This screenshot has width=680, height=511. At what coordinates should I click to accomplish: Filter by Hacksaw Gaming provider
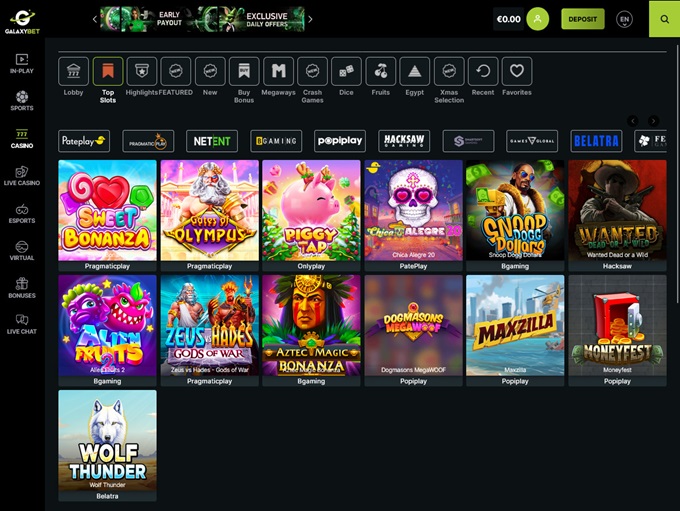pyautogui.click(x=404, y=141)
